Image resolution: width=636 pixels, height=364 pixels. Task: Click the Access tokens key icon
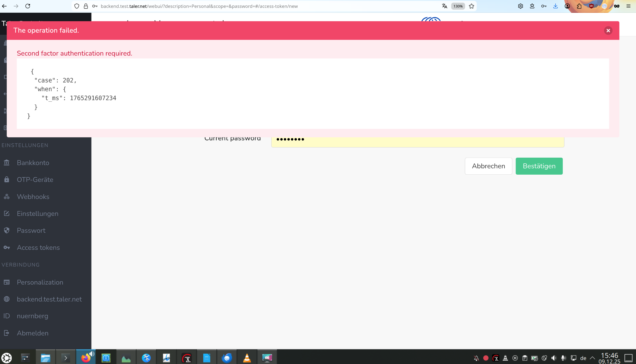pos(7,247)
